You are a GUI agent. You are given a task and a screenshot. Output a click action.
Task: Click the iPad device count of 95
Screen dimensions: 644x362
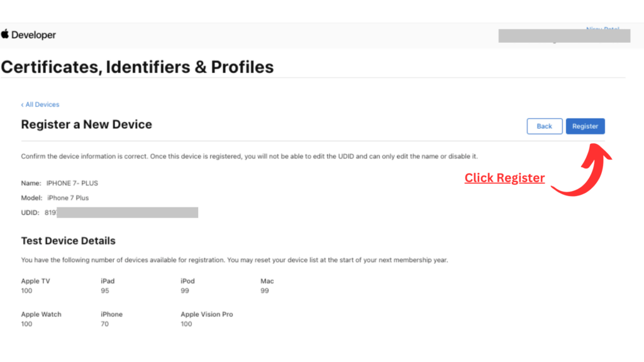[105, 291]
